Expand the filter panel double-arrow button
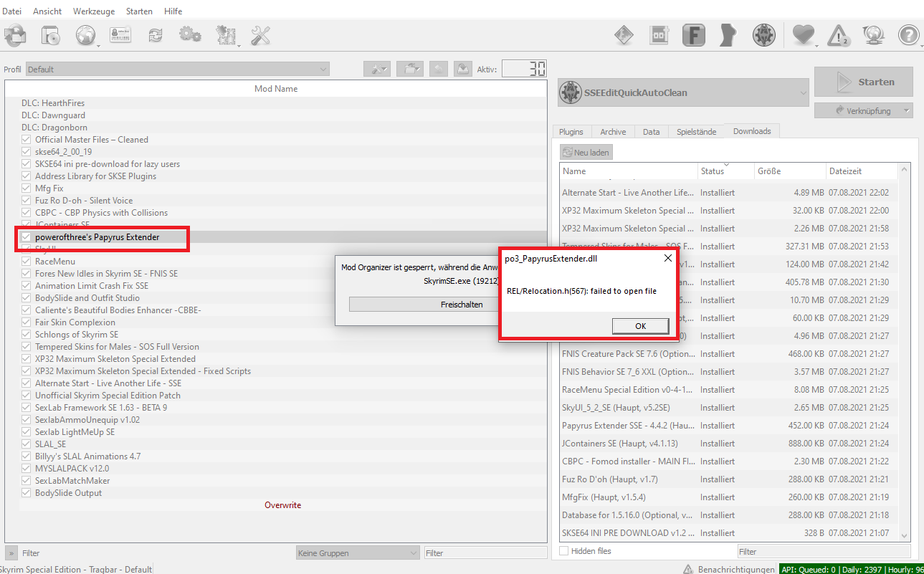This screenshot has width=924, height=574. point(11,553)
